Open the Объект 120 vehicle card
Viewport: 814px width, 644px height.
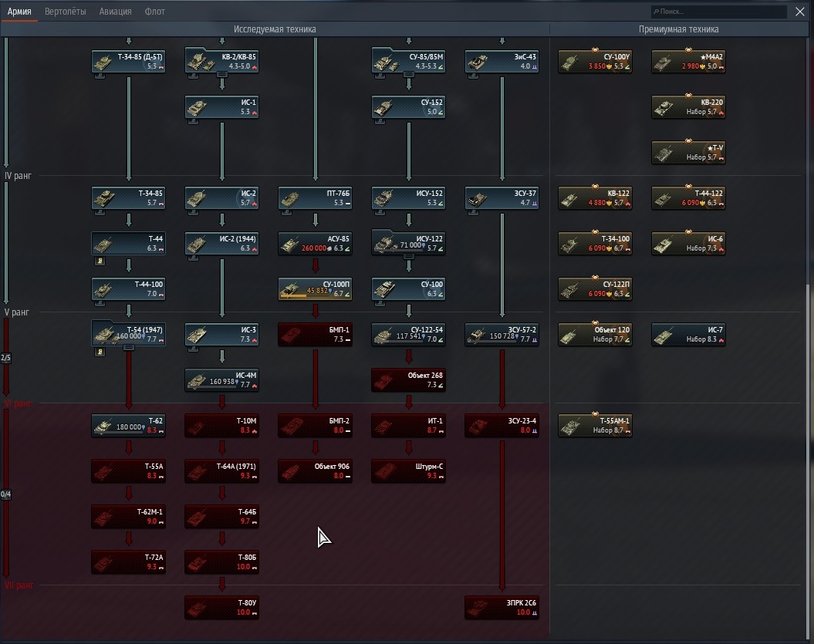click(595, 335)
